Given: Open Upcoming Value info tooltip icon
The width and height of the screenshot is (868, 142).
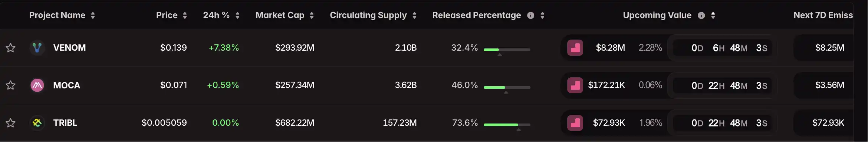Looking at the screenshot, I should click(701, 16).
